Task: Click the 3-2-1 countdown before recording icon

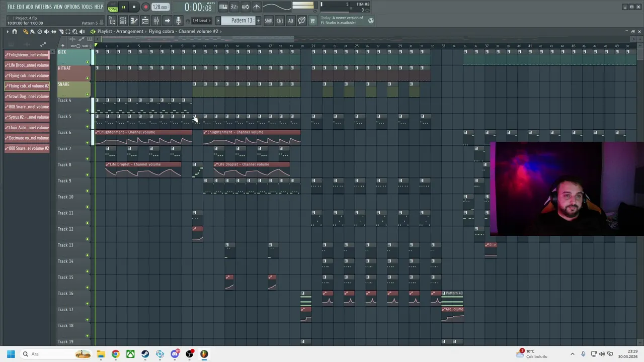Action: (x=234, y=7)
